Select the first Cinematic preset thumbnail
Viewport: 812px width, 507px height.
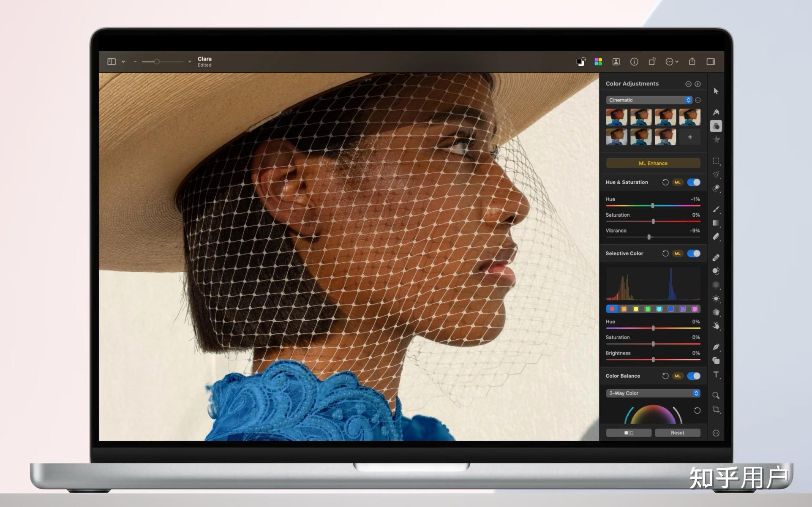point(616,117)
